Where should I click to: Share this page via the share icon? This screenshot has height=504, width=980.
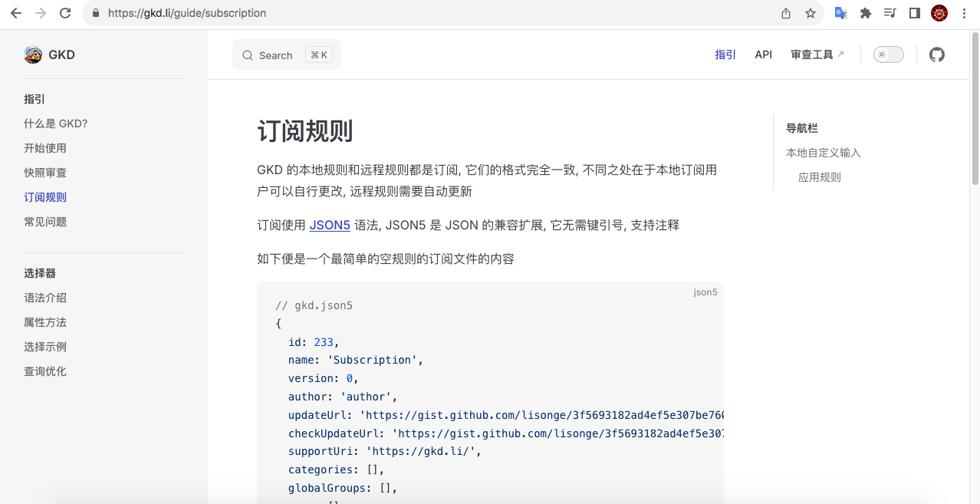(786, 13)
